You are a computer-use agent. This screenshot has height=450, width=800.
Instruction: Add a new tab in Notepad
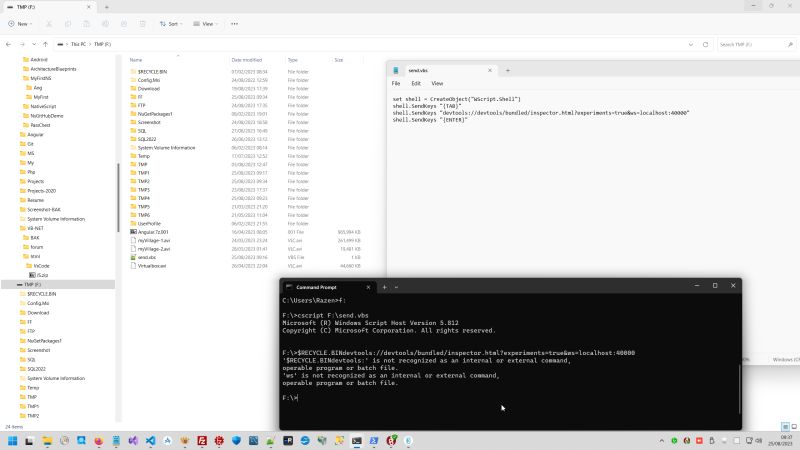tap(508, 70)
